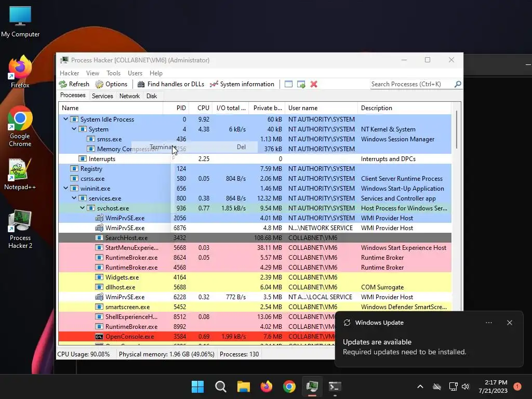The width and height of the screenshot is (532, 399).
Task: Select the OpenConsole.exe console icon
Action: 99,337
